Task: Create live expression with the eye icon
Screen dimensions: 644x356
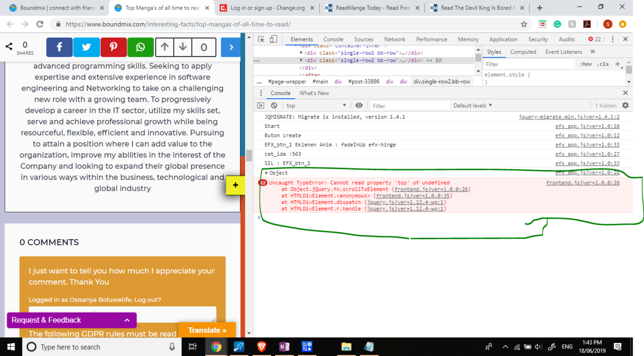Action: tap(359, 106)
